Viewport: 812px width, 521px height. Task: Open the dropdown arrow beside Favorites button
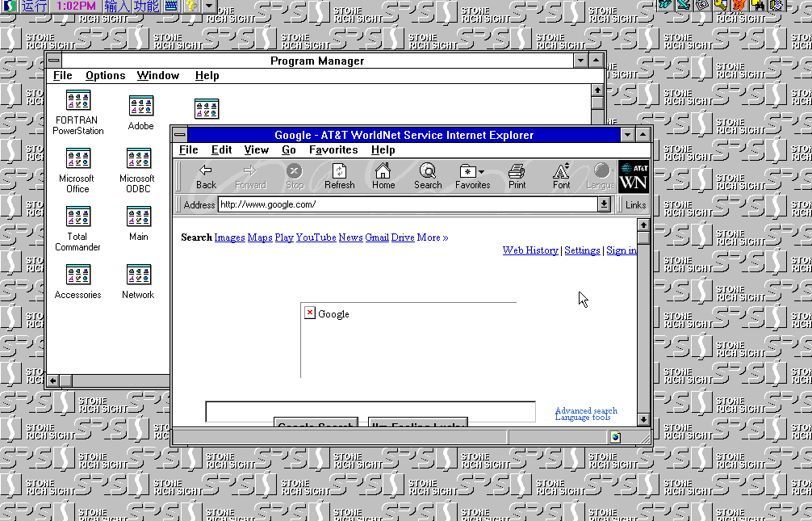[x=482, y=171]
